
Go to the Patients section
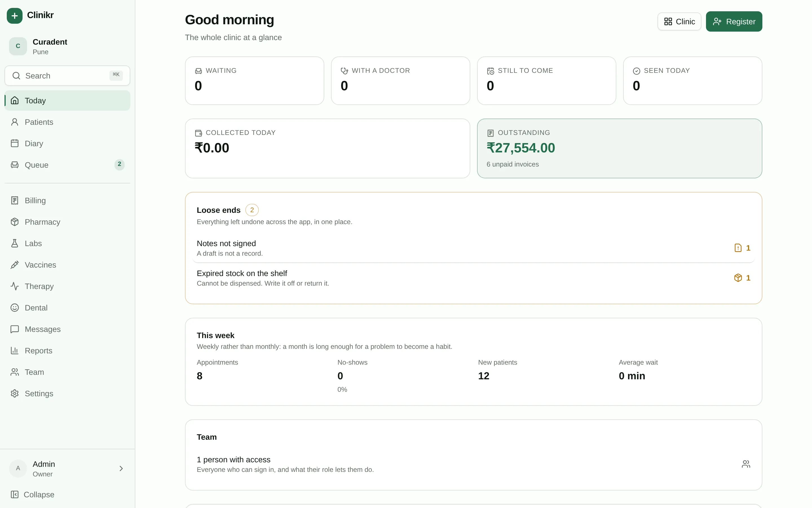coord(67,122)
